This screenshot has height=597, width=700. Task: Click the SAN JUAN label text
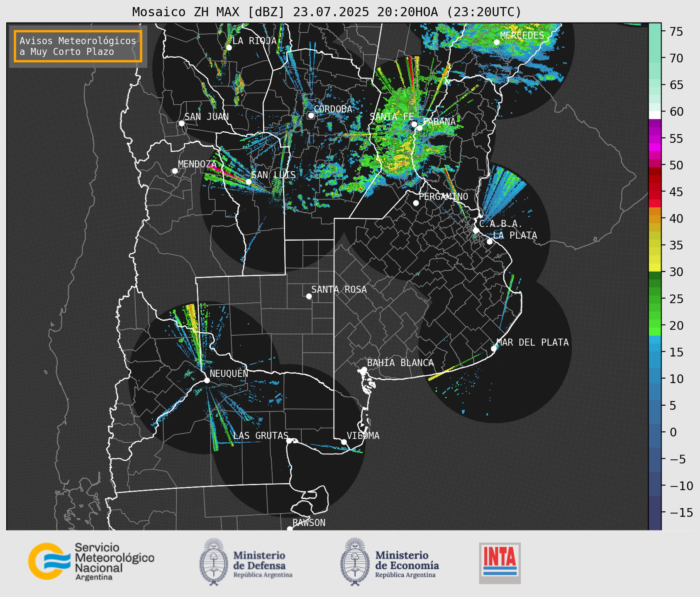[206, 117]
